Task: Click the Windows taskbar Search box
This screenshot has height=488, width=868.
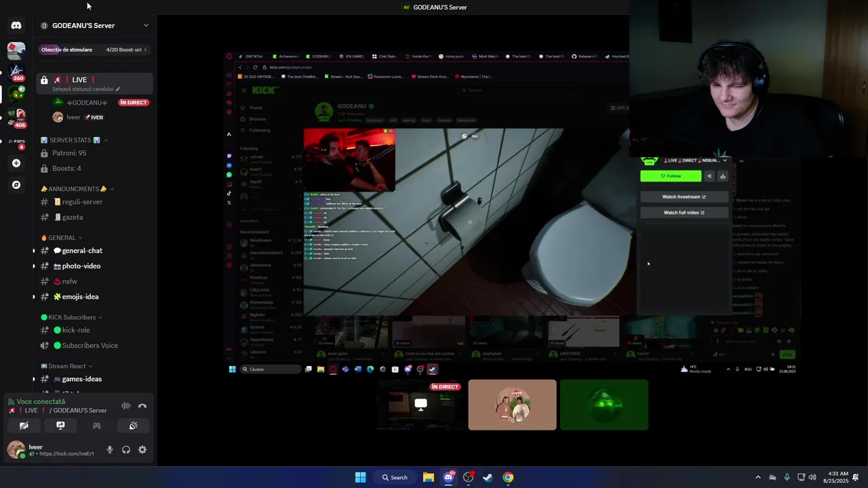Action: click(x=394, y=477)
